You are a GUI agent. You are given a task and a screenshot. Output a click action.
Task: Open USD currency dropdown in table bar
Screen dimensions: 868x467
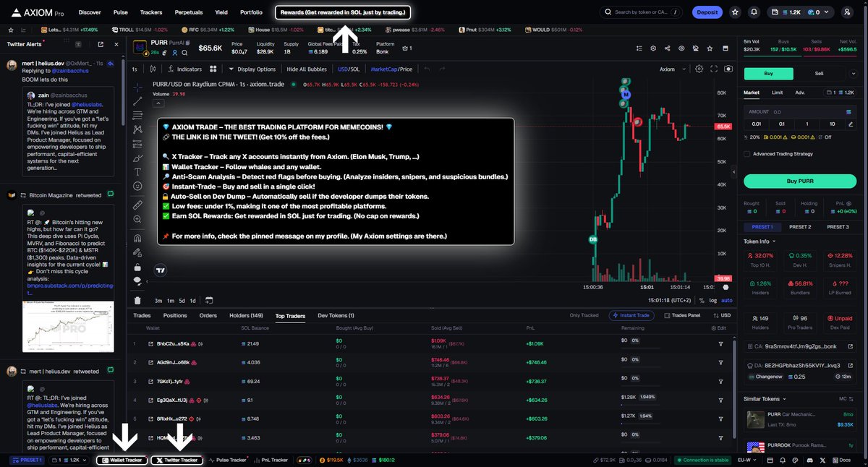pos(722,315)
